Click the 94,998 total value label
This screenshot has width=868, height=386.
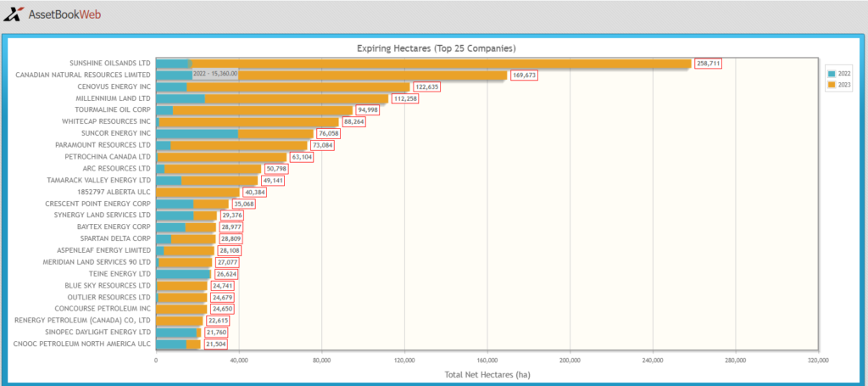(x=368, y=110)
